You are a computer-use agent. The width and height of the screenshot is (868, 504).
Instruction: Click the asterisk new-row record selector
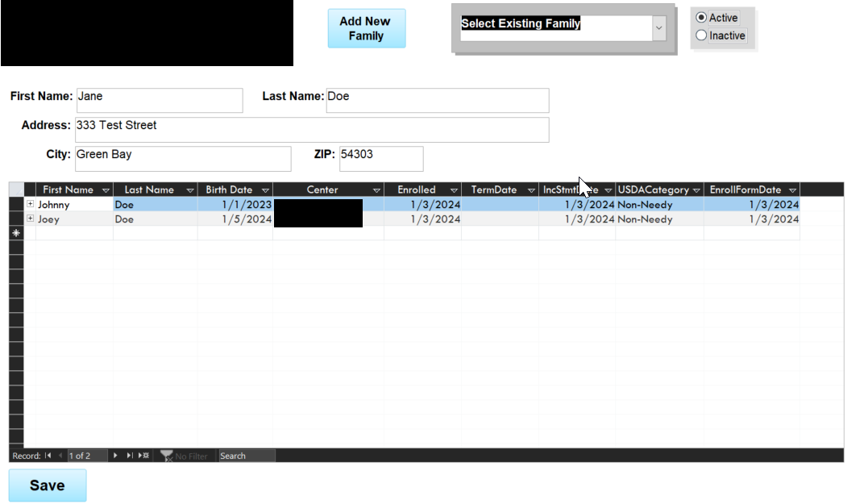(15, 233)
